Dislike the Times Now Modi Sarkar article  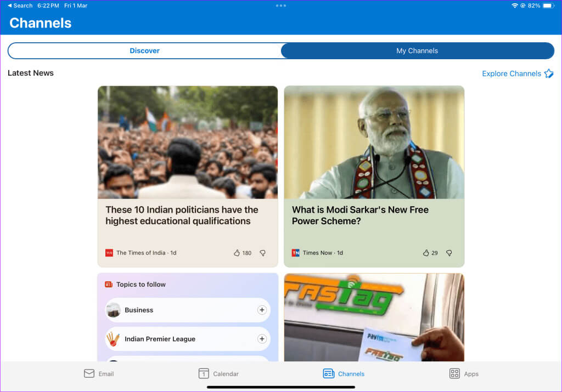(449, 253)
